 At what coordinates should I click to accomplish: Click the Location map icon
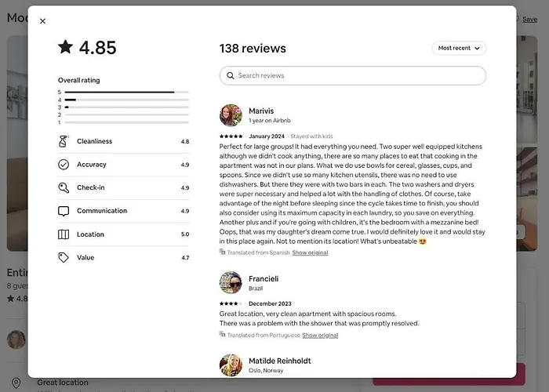pos(64,234)
